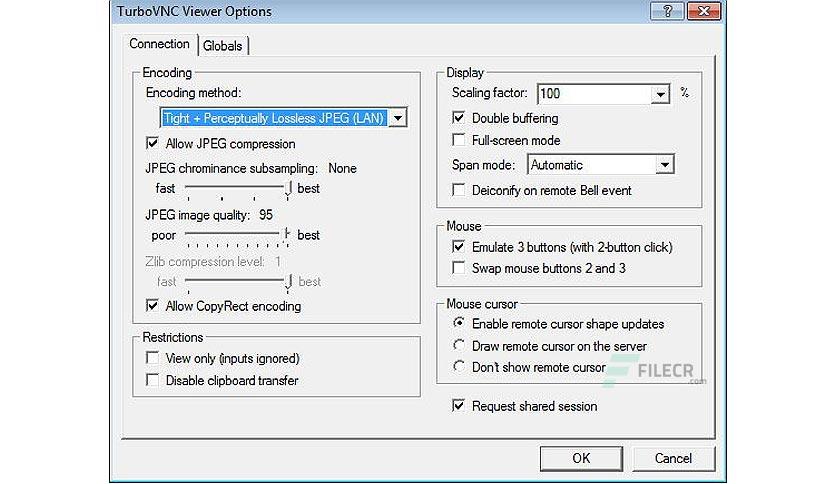The width and height of the screenshot is (836, 484).
Task: Open the Span mode dropdown
Action: tap(664, 165)
